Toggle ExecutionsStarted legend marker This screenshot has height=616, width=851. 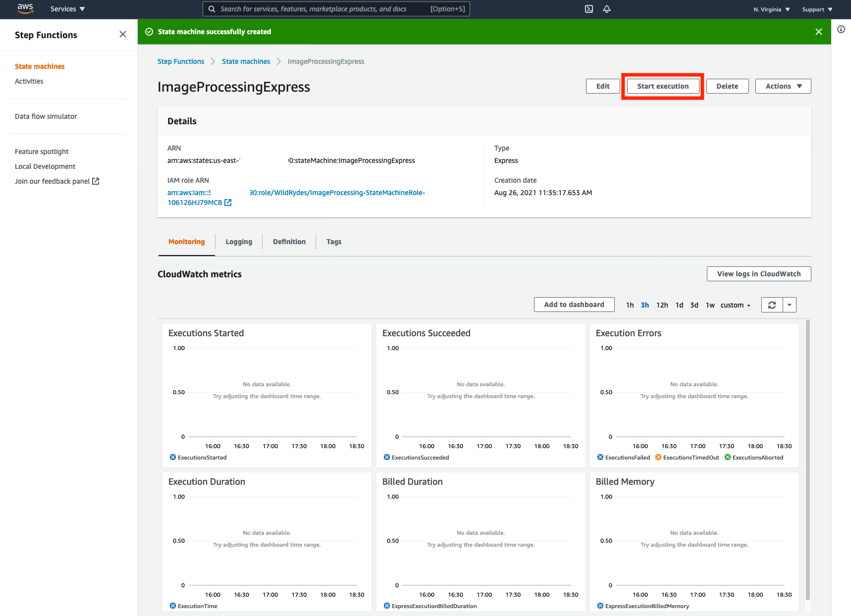click(x=173, y=457)
